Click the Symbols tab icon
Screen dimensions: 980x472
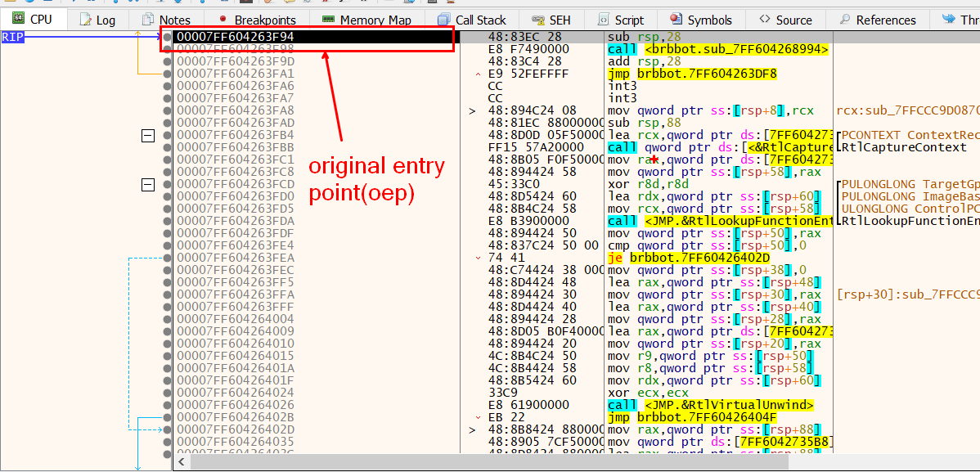(675, 20)
